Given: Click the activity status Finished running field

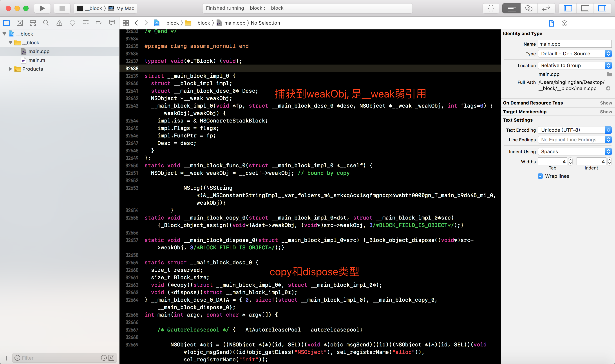Looking at the screenshot, I should 307,8.
